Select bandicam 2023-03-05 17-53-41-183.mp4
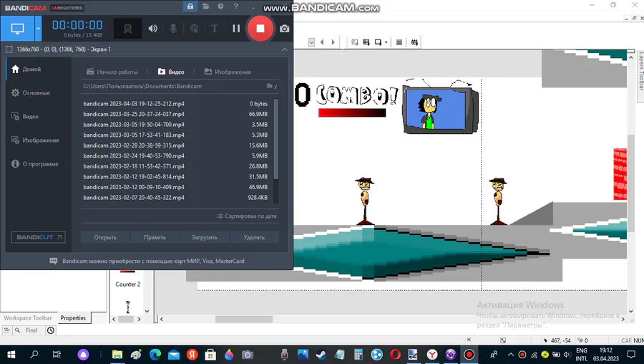The height and width of the screenshot is (364, 644). pos(175,135)
